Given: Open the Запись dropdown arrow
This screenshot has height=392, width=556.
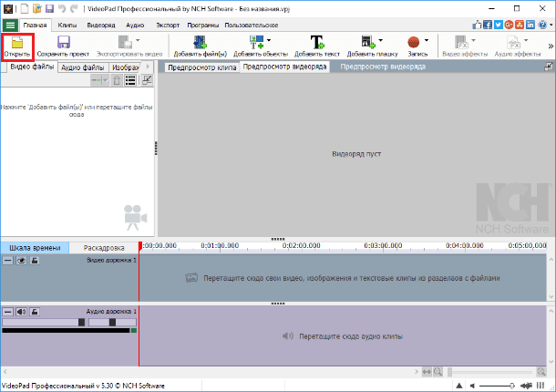Looking at the screenshot, I should 427,40.
